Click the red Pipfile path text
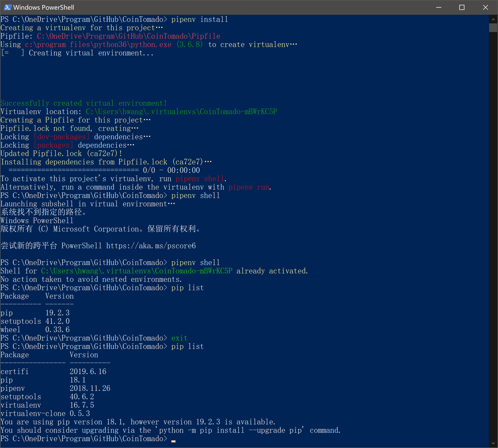This screenshot has height=448, width=498. point(128,36)
